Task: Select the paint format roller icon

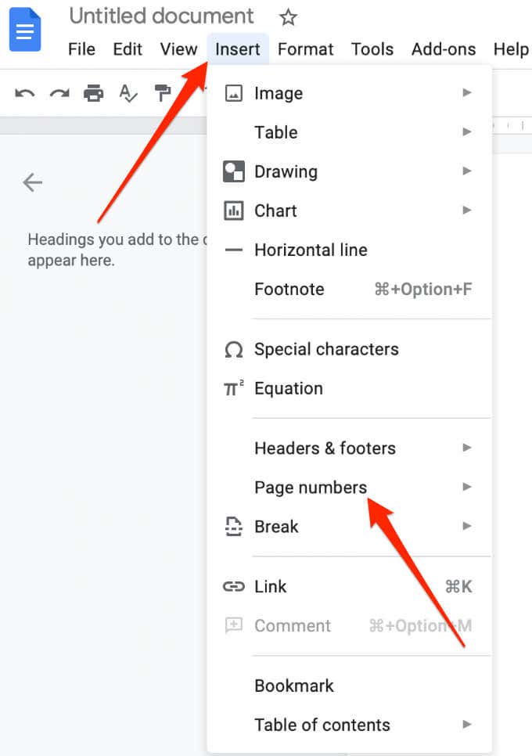Action: 163,92
